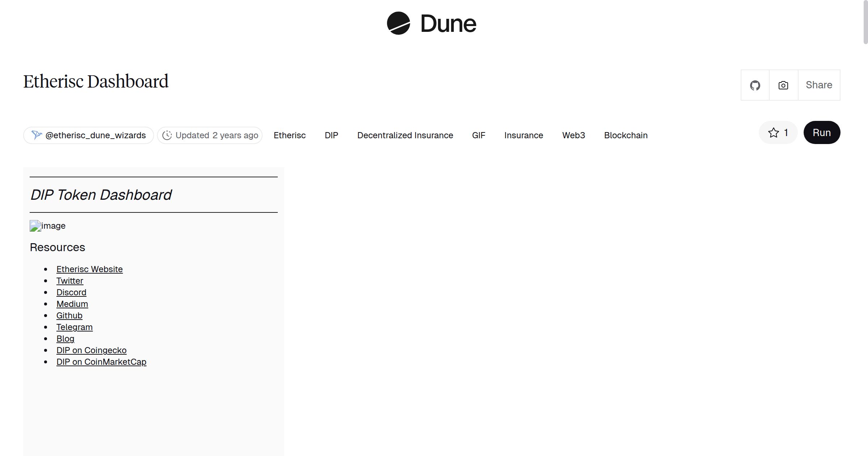The width and height of the screenshot is (868, 456).
Task: Click the broken image placeholder icon
Action: tap(35, 225)
